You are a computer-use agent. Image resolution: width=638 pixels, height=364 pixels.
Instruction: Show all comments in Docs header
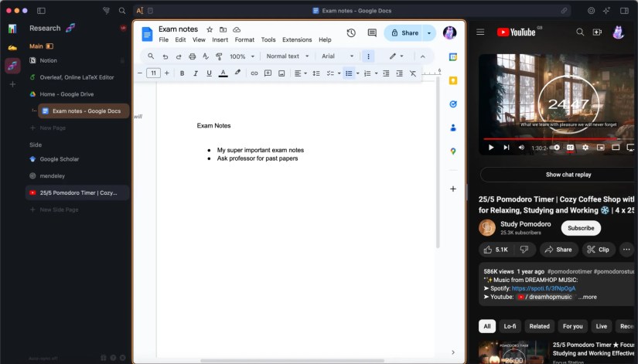pyautogui.click(x=372, y=33)
